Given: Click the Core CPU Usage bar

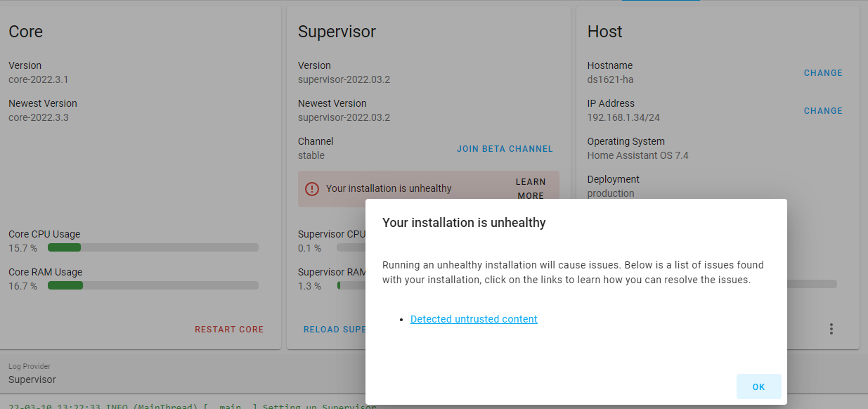Looking at the screenshot, I should [153, 247].
